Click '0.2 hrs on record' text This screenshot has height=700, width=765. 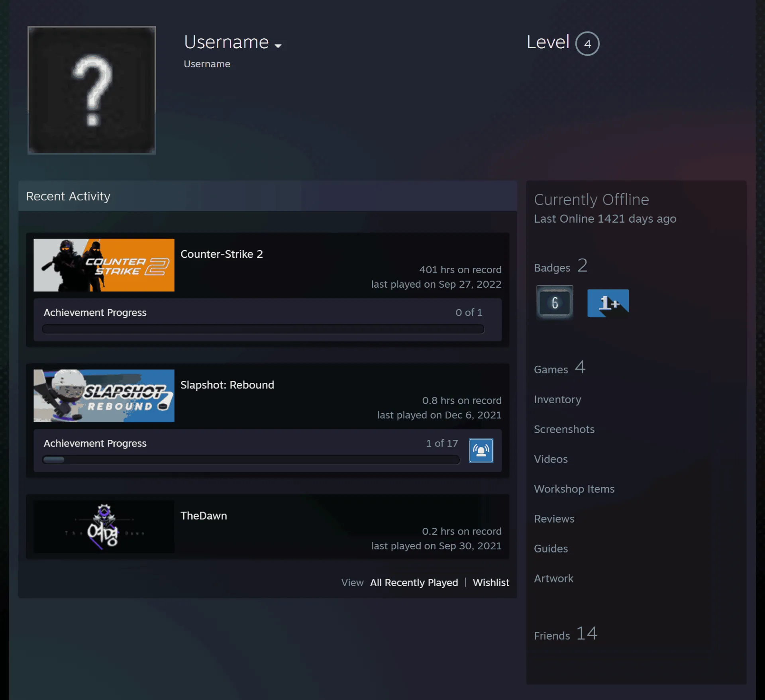[x=462, y=531]
